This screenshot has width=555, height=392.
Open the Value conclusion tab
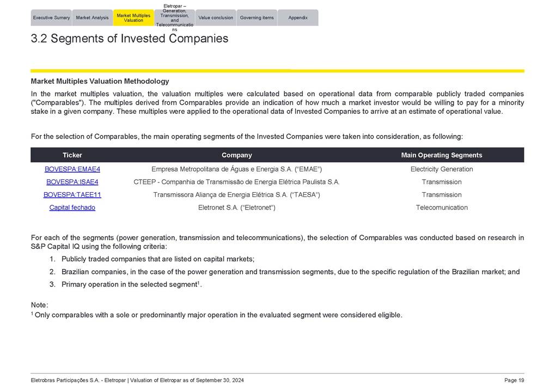[x=216, y=18]
